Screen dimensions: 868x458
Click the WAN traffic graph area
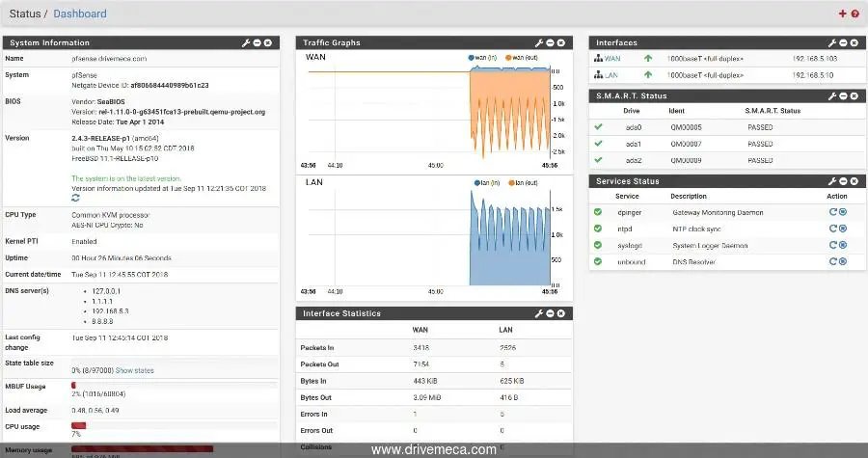429,114
